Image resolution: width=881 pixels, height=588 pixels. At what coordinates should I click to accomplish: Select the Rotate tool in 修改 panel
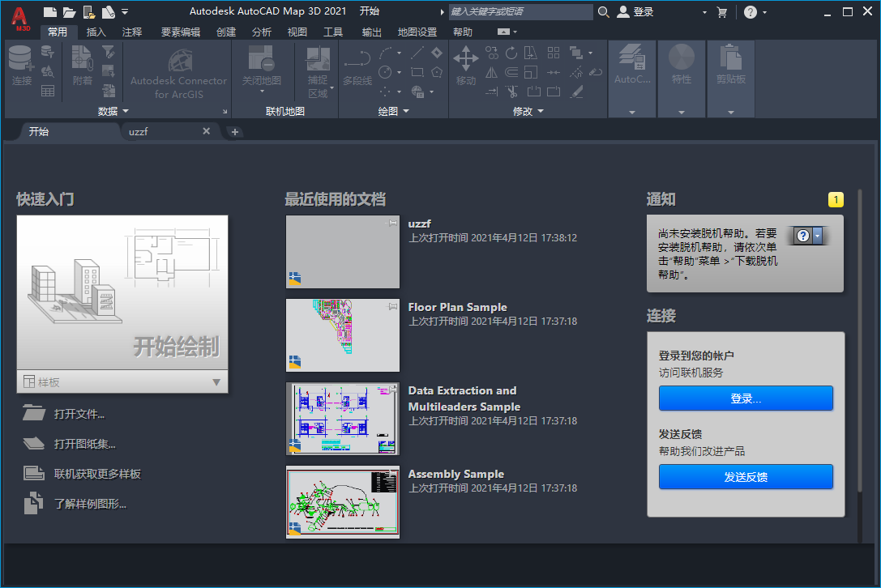511,53
